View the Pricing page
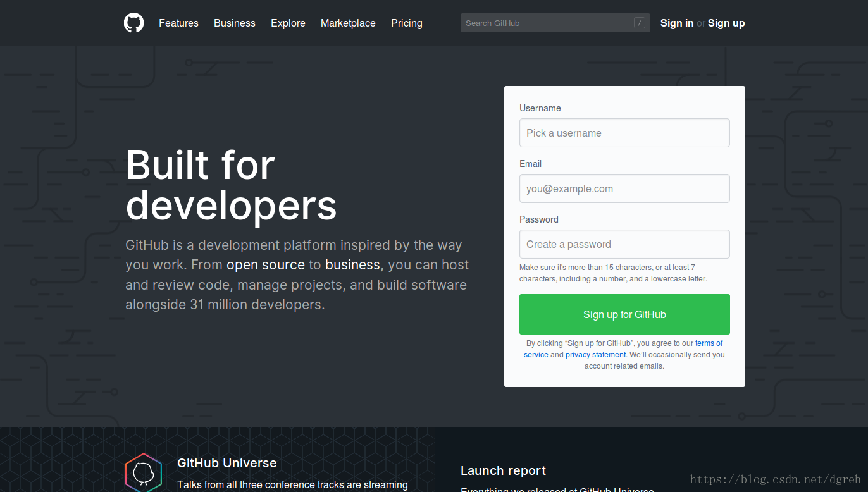 (x=407, y=23)
